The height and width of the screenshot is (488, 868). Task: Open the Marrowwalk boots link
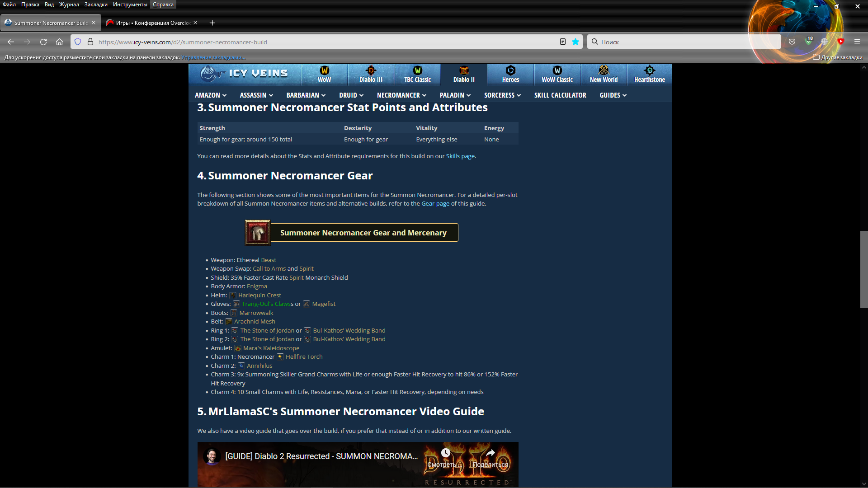256,313
